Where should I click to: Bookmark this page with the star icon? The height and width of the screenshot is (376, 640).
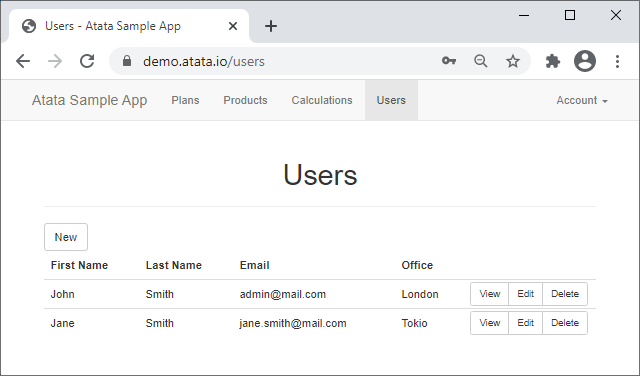513,61
